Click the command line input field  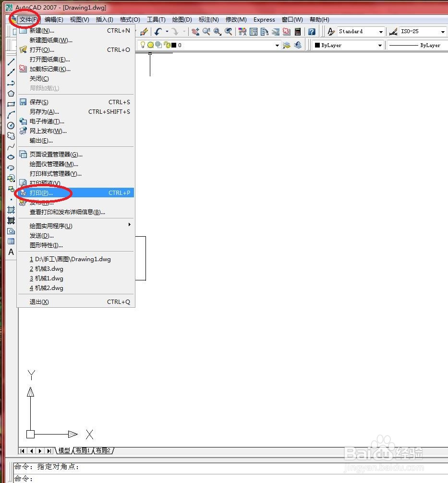point(231,478)
